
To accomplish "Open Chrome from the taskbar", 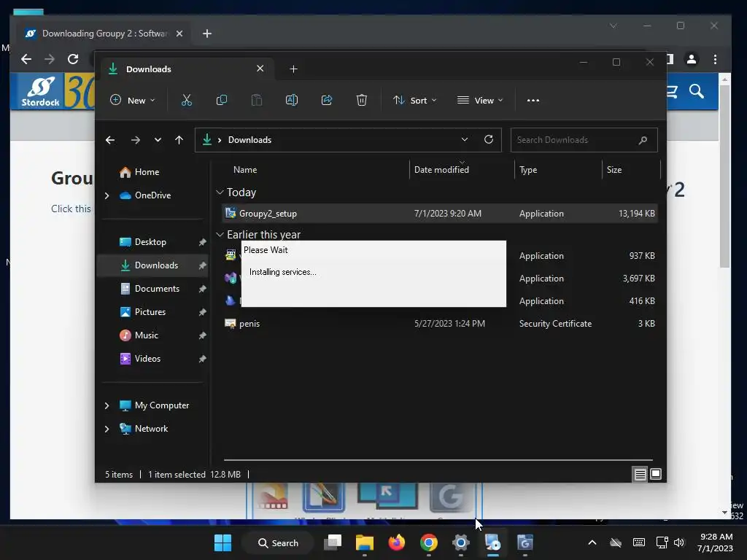I will click(429, 542).
